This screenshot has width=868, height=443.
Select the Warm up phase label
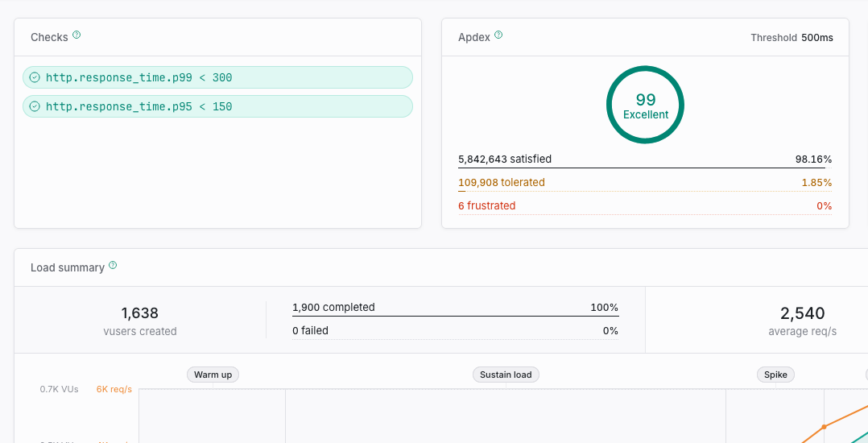[x=213, y=375]
